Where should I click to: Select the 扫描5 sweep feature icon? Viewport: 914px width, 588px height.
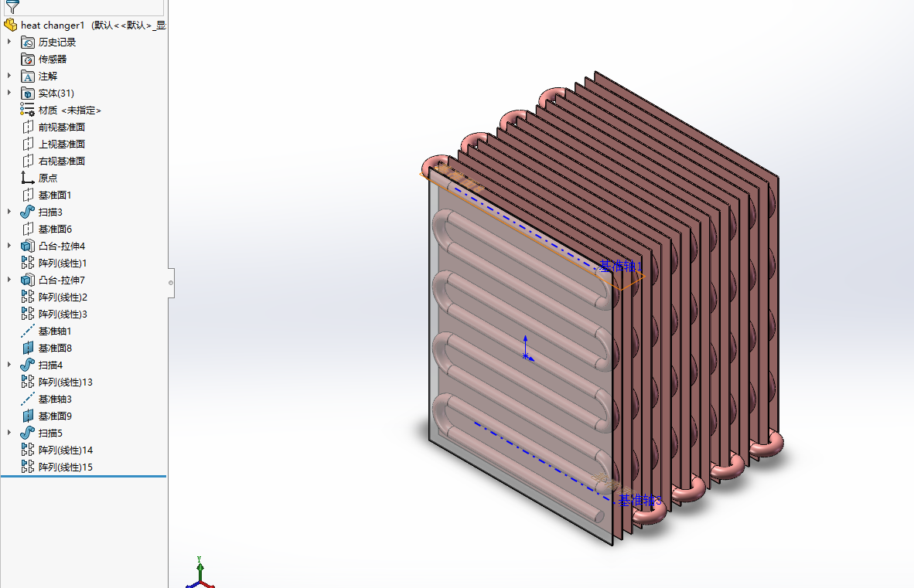click(x=27, y=433)
